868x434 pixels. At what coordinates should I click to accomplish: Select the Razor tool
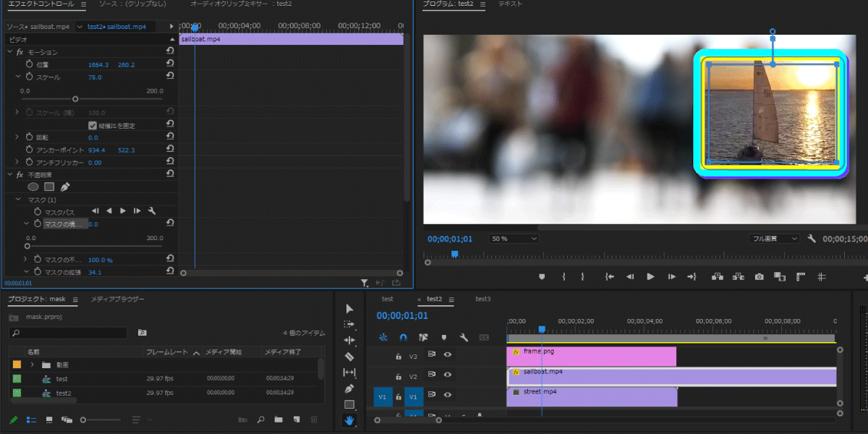349,357
